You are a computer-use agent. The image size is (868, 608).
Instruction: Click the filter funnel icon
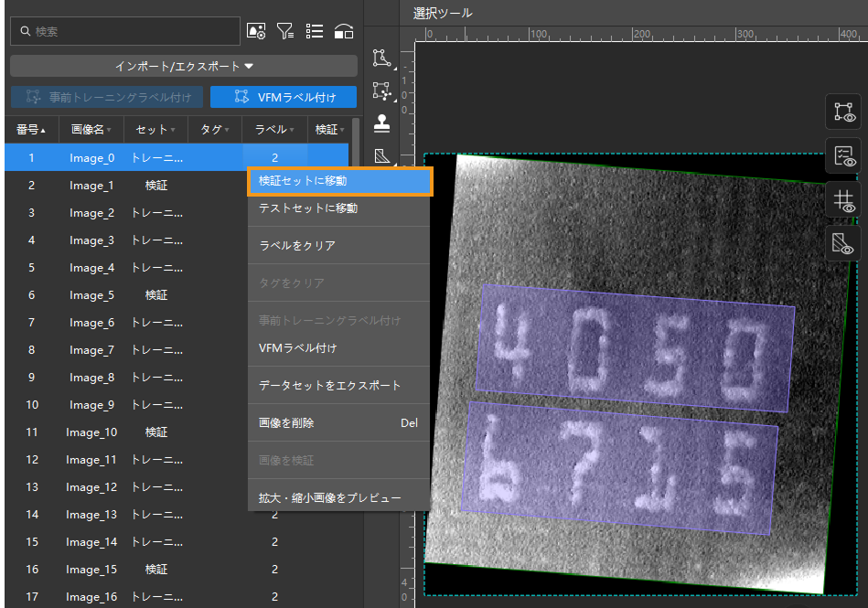(285, 31)
